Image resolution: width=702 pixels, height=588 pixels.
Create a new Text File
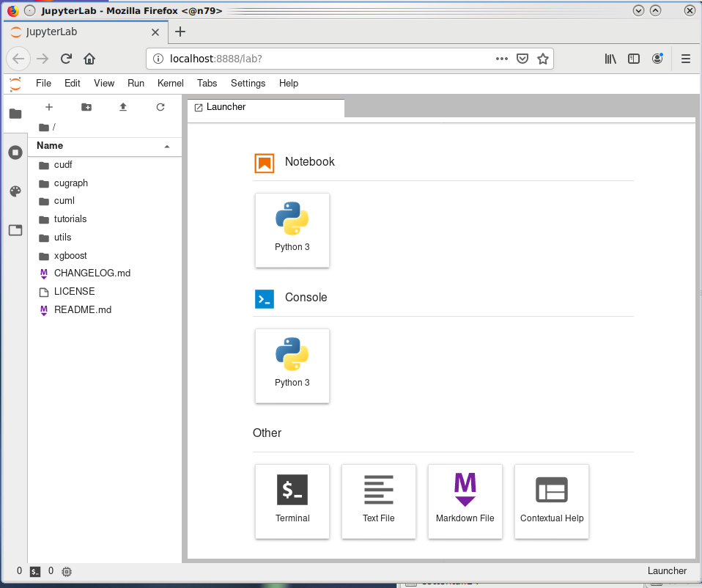[x=379, y=501]
